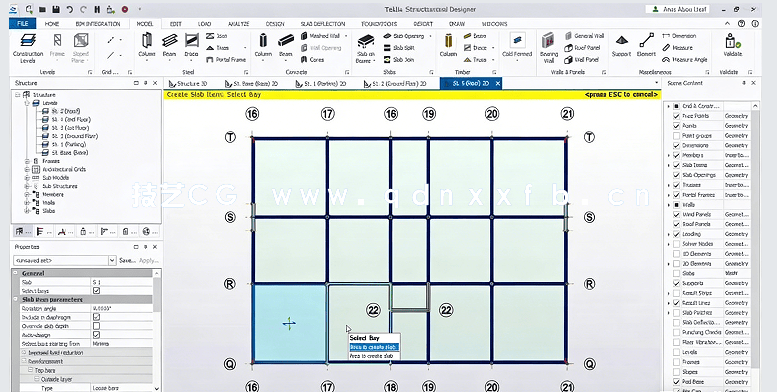Select the Support tool
777x392 pixels.
pos(621,45)
